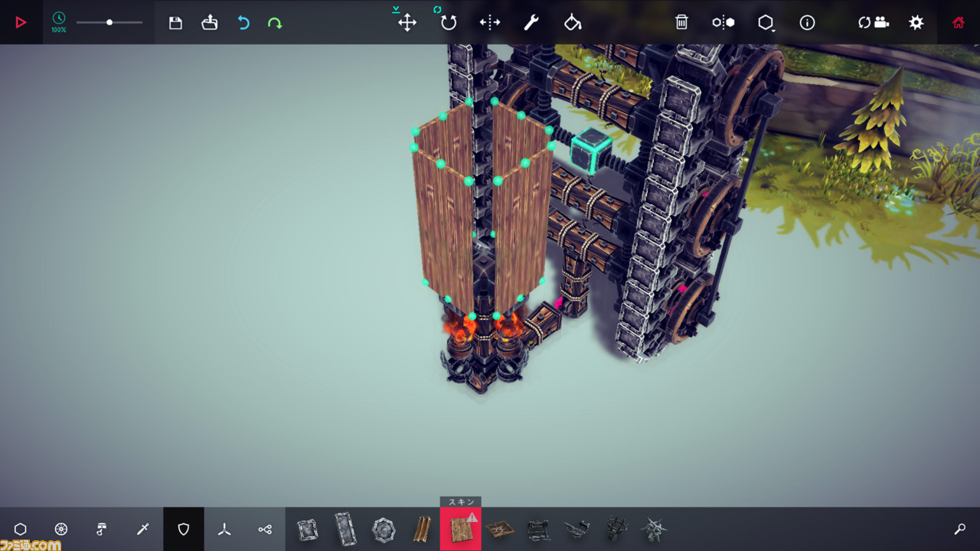Save the machine with the floppy disk icon

point(175,23)
